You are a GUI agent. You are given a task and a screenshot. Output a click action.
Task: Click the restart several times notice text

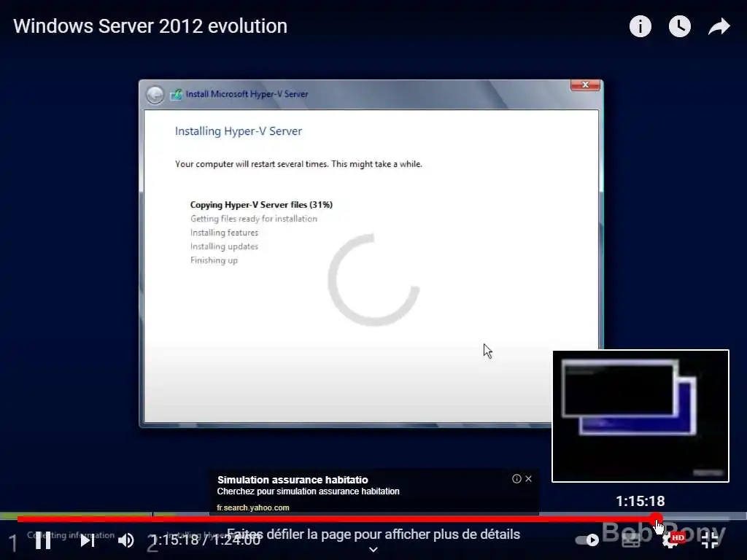click(298, 164)
